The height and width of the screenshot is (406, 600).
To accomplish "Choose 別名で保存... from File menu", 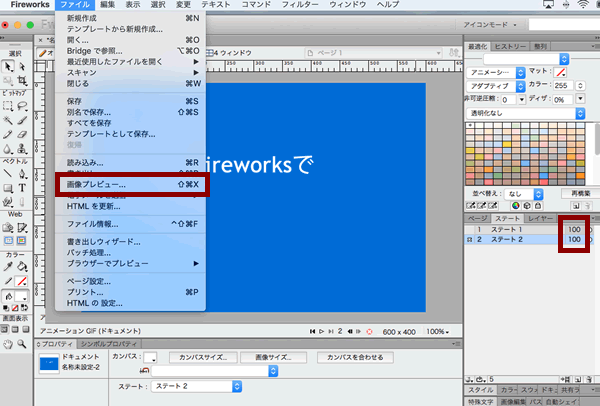I will pos(132,112).
